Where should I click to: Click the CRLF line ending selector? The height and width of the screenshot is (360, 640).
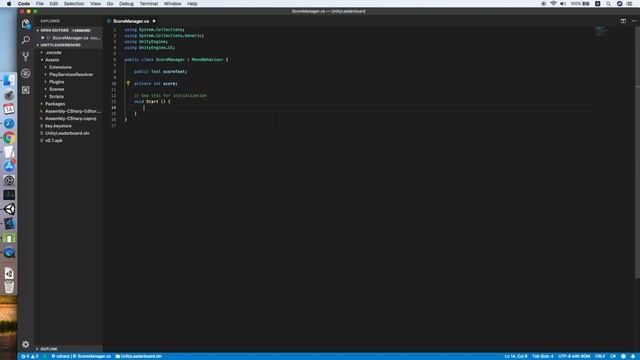(600, 356)
